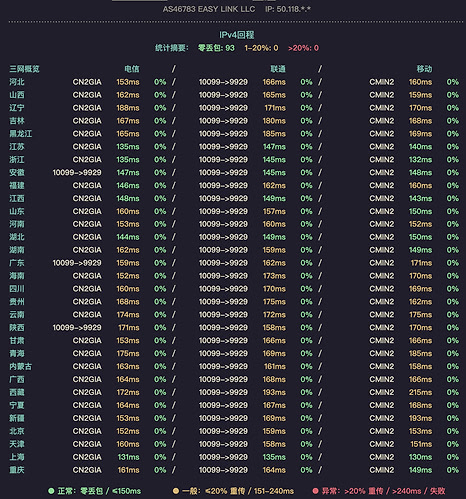Screen dimensions: 466x499
Task: Click 132ms 移动 latency in 浙江 row
Action: [x=421, y=160]
